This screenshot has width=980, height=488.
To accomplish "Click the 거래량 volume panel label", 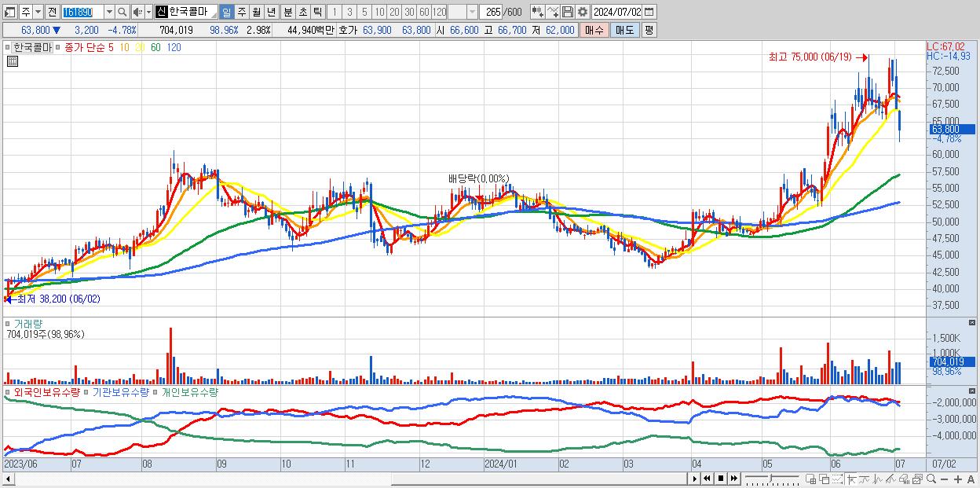I will click(x=27, y=324).
